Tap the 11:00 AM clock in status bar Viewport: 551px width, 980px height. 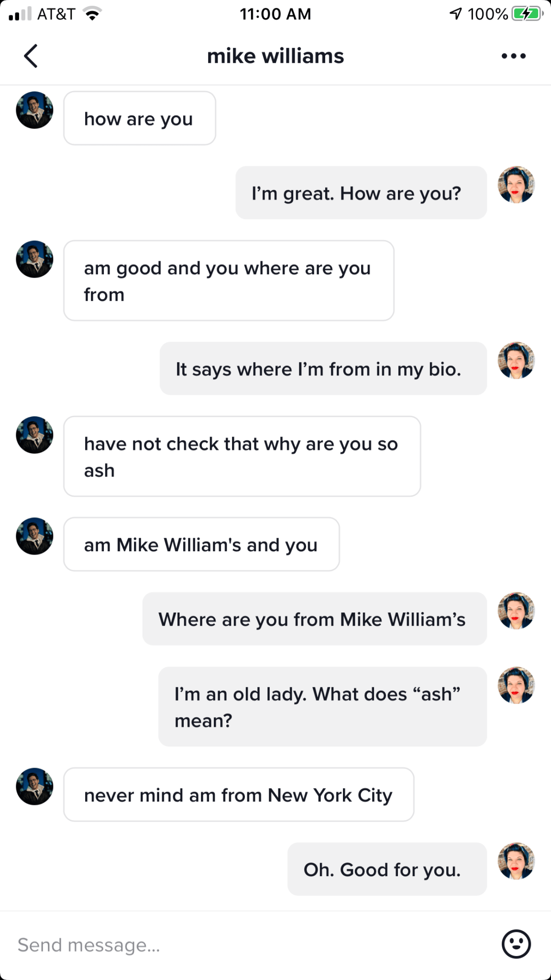[x=275, y=14]
